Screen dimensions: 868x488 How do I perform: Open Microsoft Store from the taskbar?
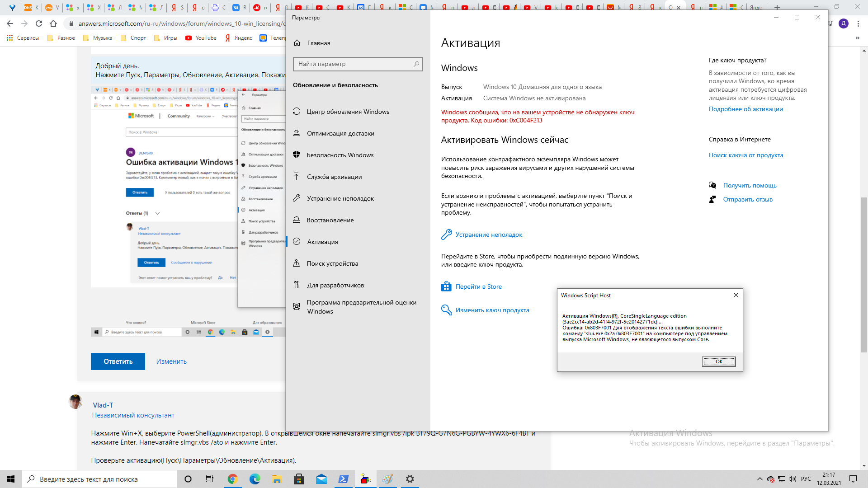click(299, 479)
